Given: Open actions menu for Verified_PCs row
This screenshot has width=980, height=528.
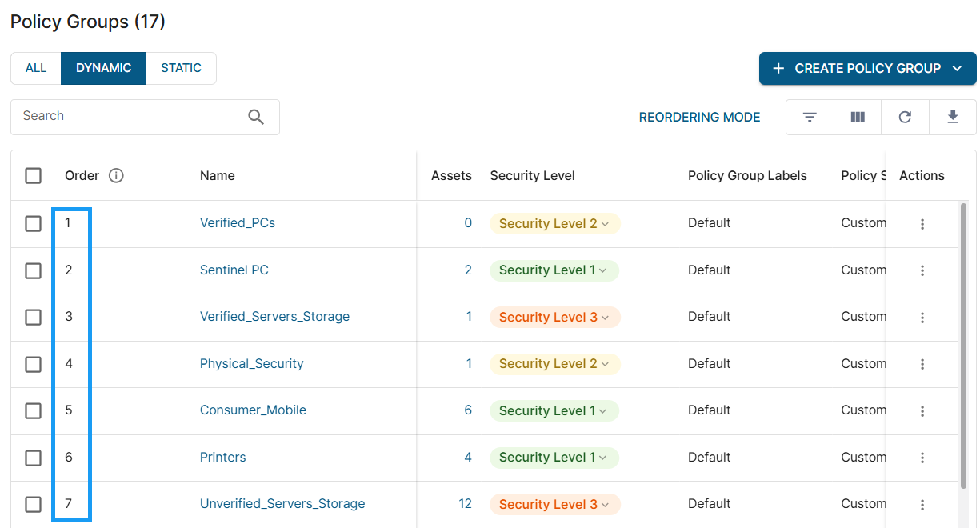Looking at the screenshot, I should (922, 224).
